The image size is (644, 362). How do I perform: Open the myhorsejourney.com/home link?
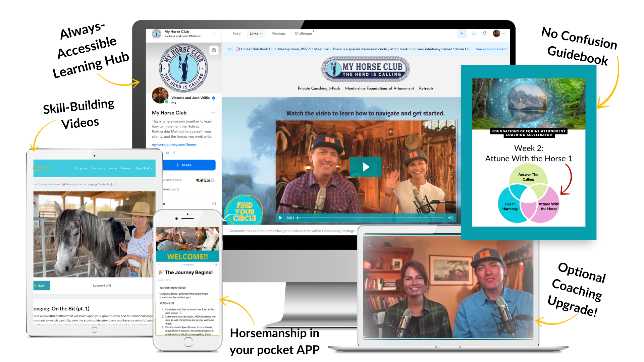point(174,145)
